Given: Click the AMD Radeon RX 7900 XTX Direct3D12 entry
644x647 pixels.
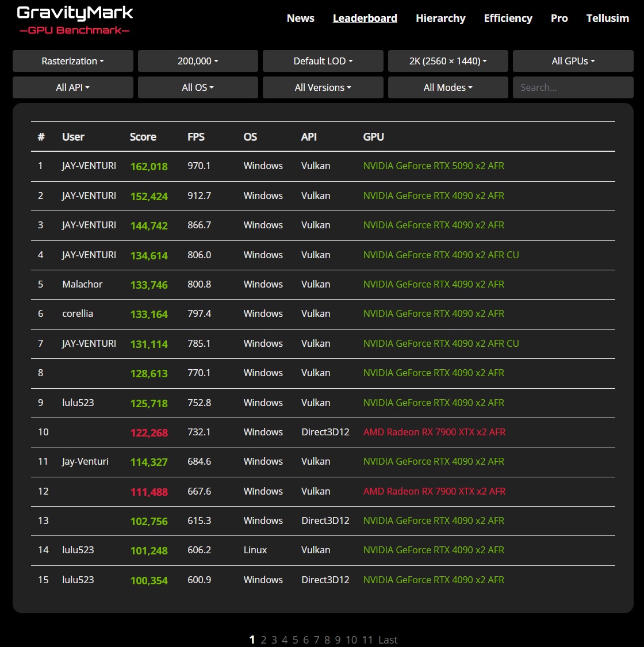Looking at the screenshot, I should click(x=434, y=432).
